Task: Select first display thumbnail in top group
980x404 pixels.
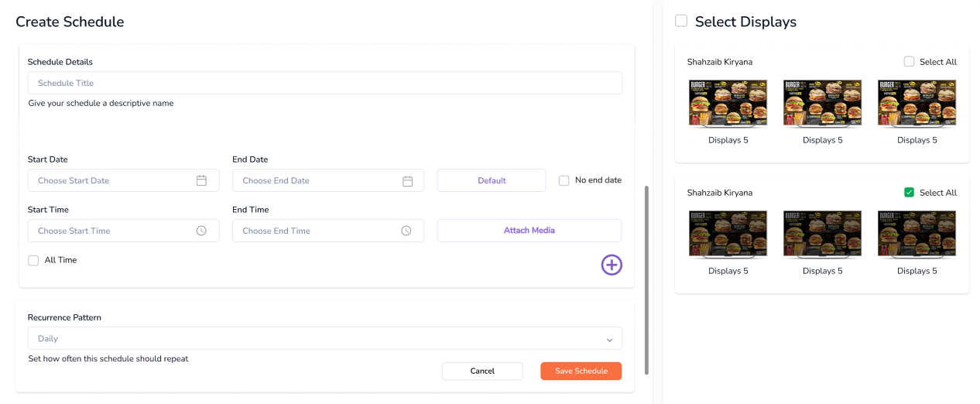Action: [x=728, y=102]
